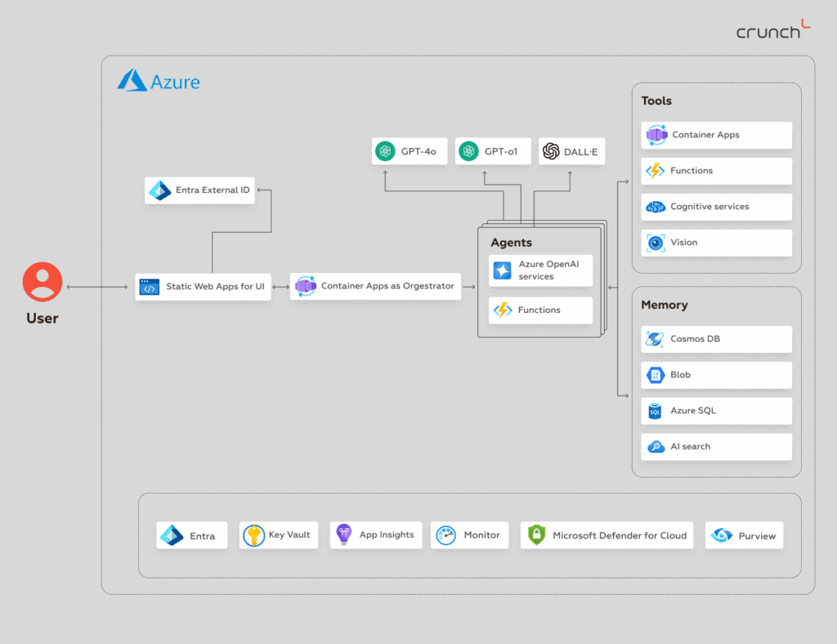
Task: Select the Vision label
Action: (x=684, y=242)
